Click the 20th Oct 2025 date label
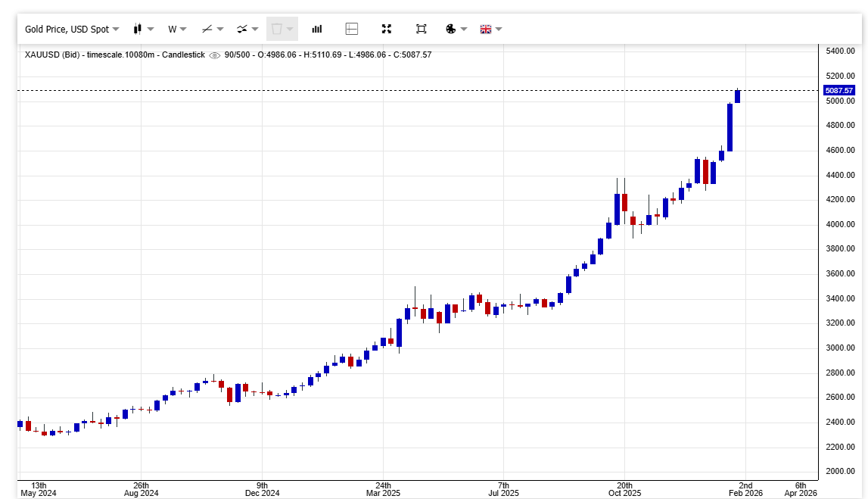The width and height of the screenshot is (868, 499). tap(624, 490)
